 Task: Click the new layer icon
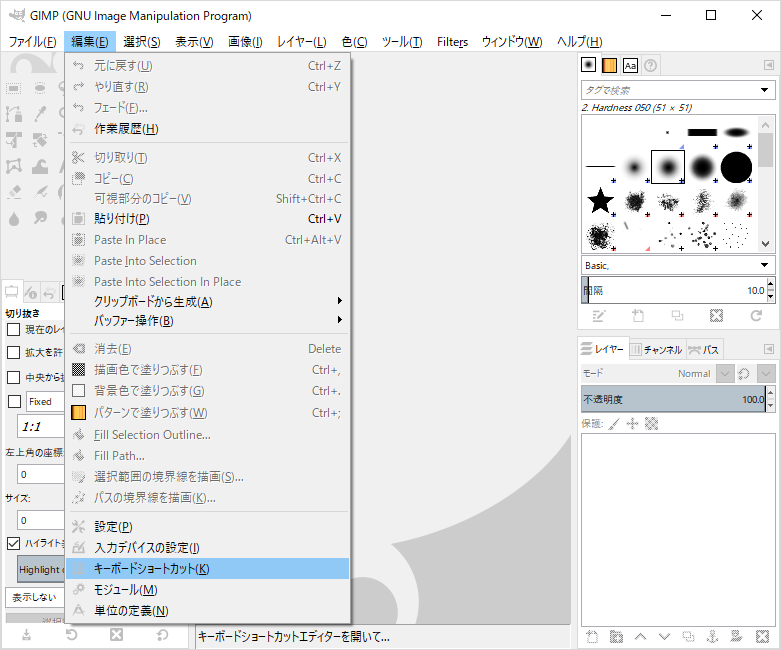tap(592, 637)
